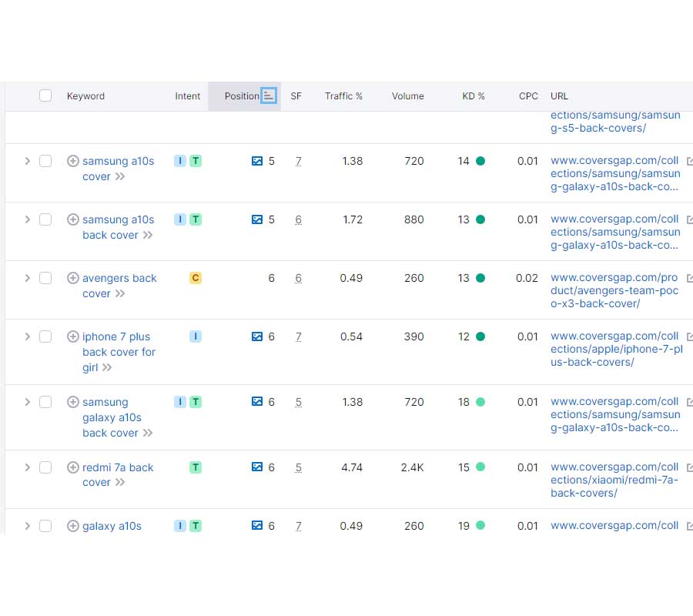Click SF count 5 for 'samsung galaxy a10s back cover'
Screen dimensions: 693x616
298,402
